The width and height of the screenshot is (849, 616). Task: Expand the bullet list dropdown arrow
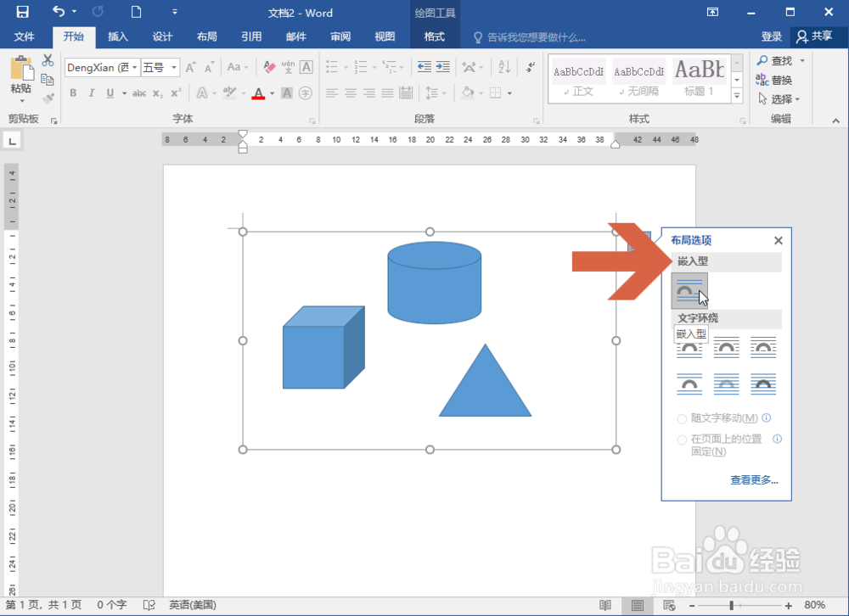(345, 66)
